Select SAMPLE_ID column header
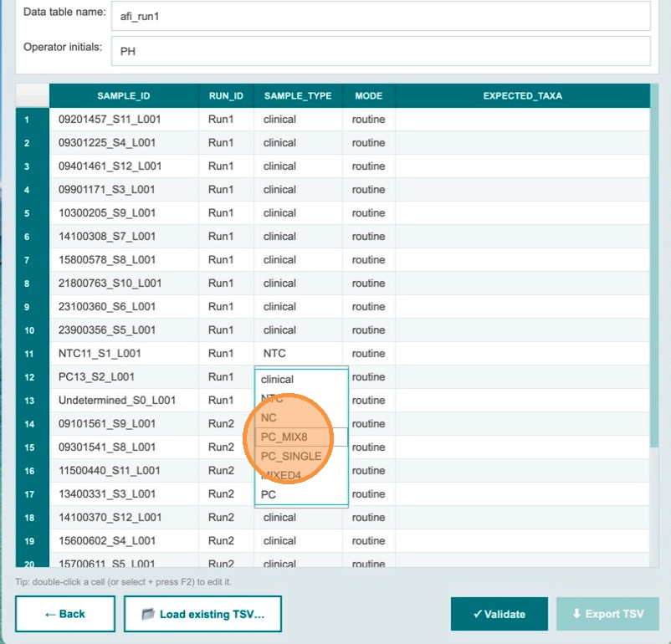 [x=124, y=96]
